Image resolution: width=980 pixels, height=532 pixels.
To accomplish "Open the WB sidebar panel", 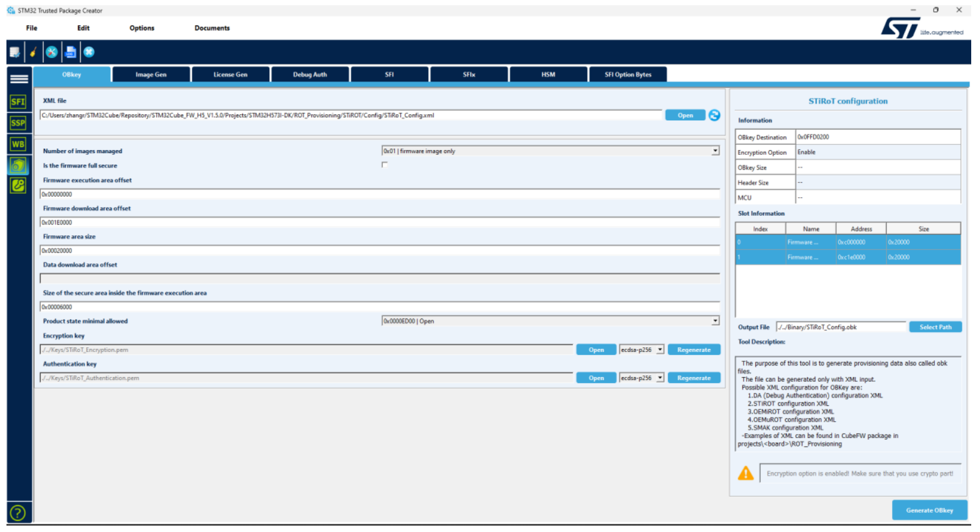I will (x=18, y=144).
